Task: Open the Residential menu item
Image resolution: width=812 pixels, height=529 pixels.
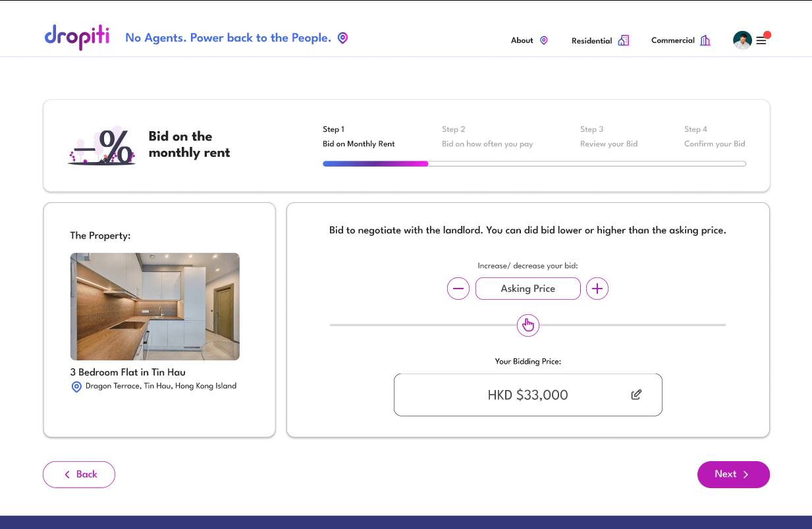Action: [x=591, y=41]
